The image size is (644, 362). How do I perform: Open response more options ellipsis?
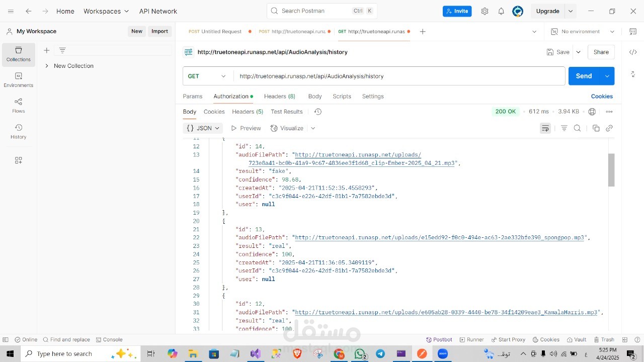609,112
